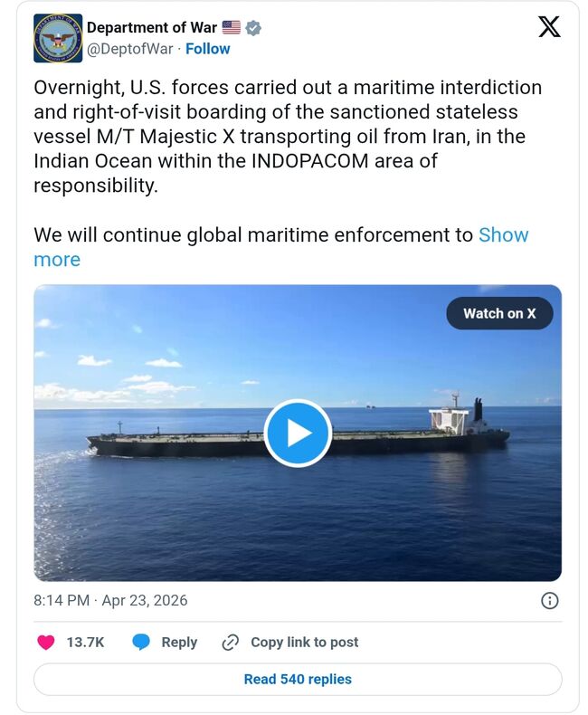This screenshot has width=588, height=715.
Task: Click the chain link copy icon
Action: (x=231, y=642)
